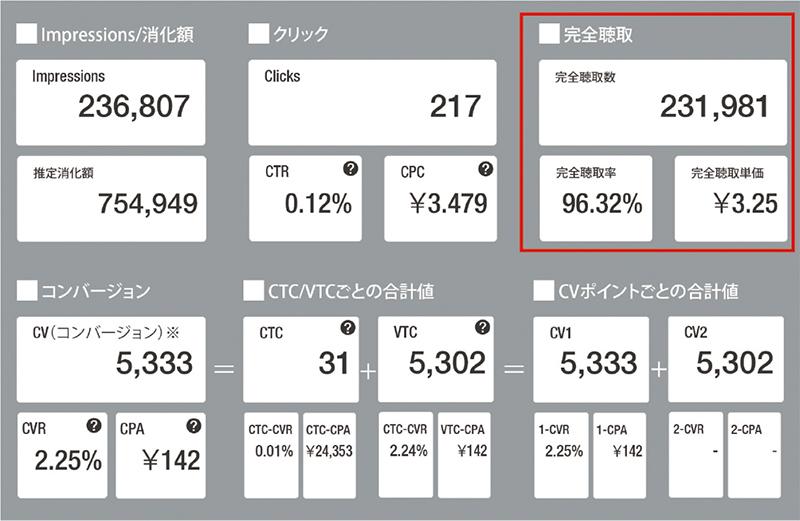Click the CPA help question mark icon
The image size is (800, 521).
[x=193, y=425]
